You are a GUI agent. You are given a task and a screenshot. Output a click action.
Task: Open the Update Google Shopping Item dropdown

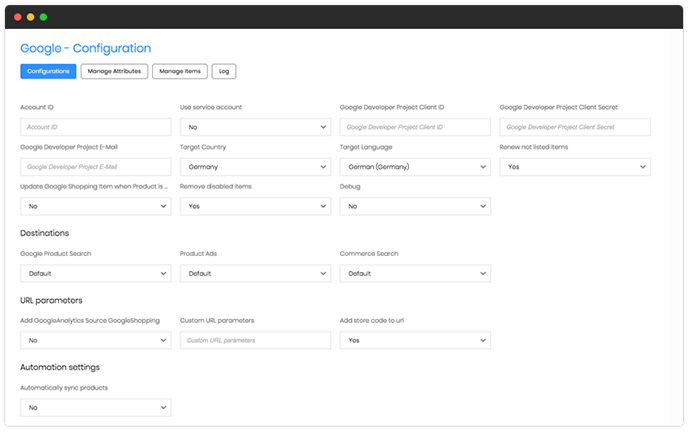[x=95, y=206]
